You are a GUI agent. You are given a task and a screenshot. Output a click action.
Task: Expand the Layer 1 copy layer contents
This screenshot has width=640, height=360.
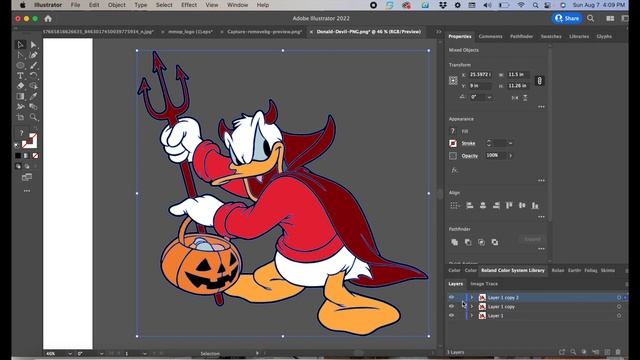(472, 307)
